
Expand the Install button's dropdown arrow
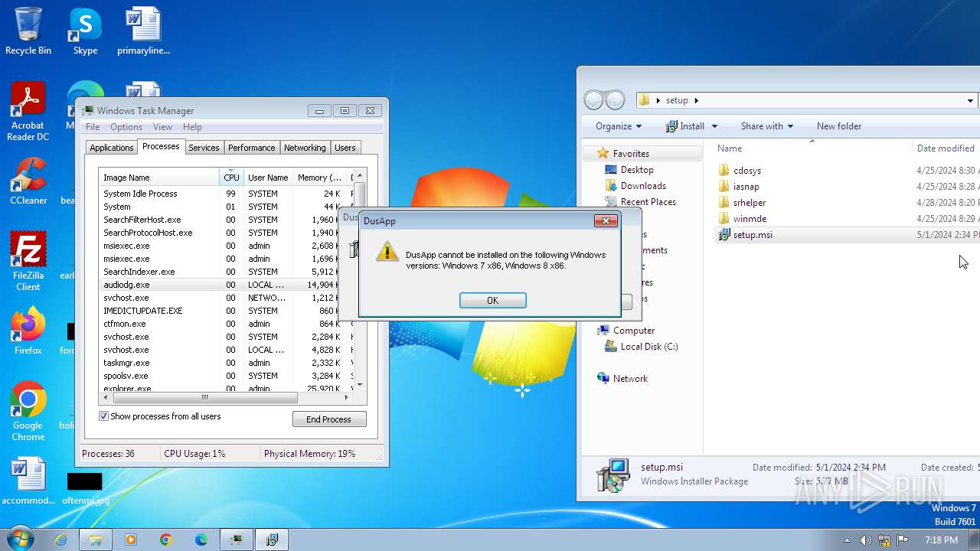tap(715, 126)
